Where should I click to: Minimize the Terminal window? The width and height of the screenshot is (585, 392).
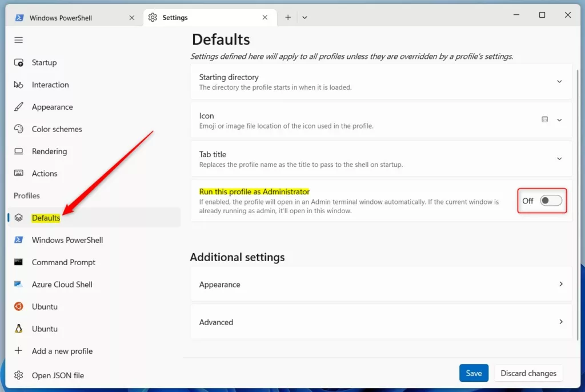point(516,15)
